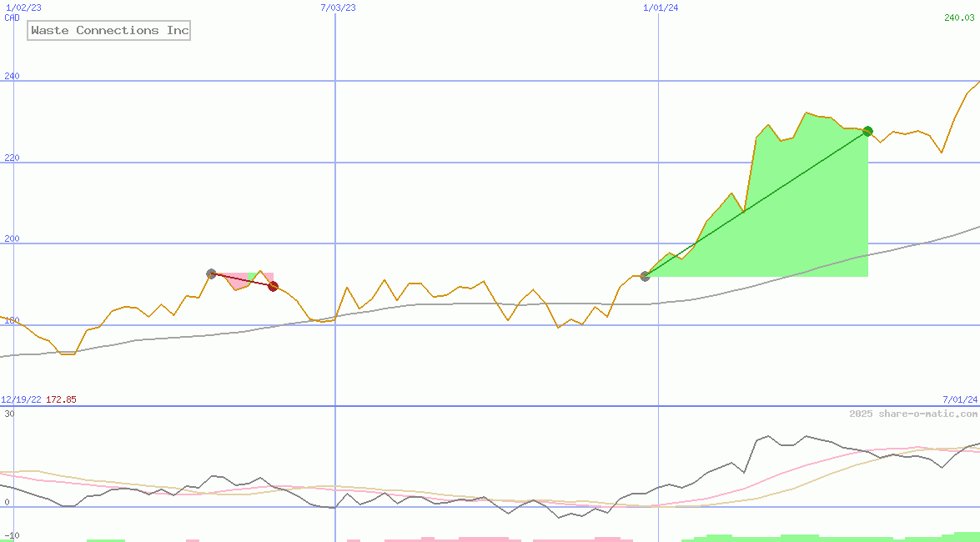
Task: Click the gray entry marker near 1/01/24
Action: click(645, 276)
